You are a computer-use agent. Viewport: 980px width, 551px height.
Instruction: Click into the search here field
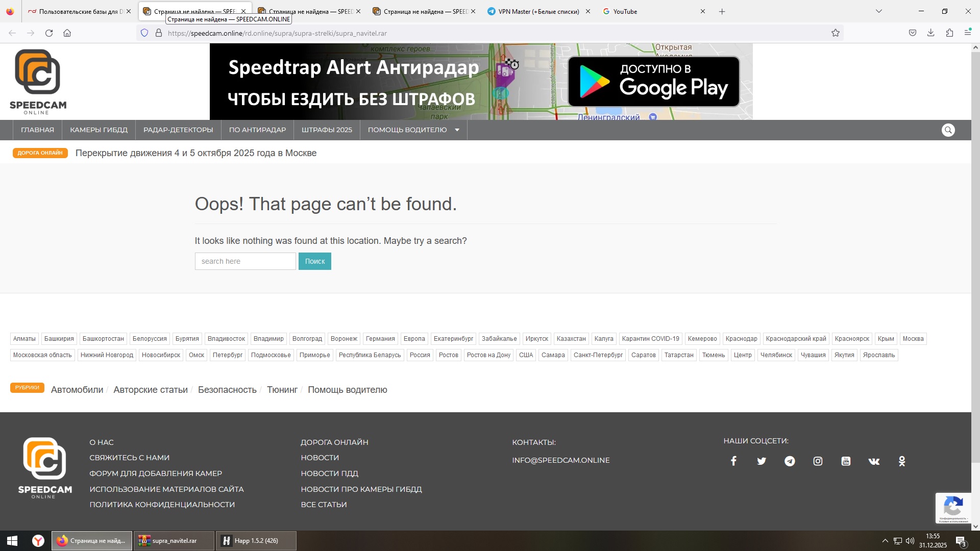[x=245, y=261]
